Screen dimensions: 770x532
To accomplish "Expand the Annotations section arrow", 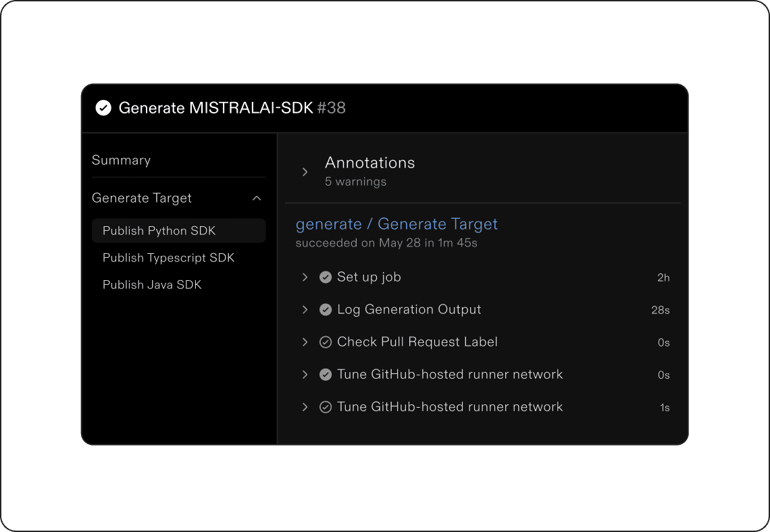I will [x=305, y=172].
